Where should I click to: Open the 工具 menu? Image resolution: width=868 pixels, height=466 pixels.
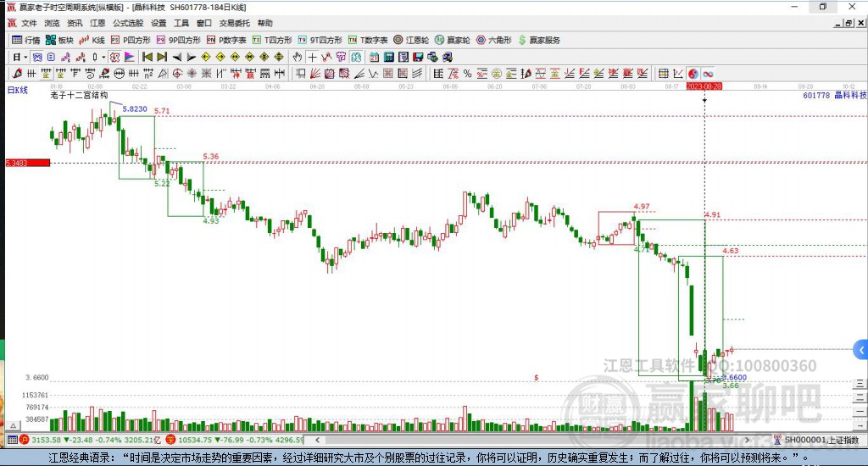coord(181,23)
